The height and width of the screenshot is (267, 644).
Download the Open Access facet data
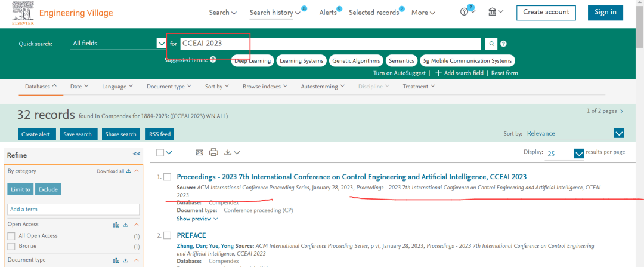[126, 225]
